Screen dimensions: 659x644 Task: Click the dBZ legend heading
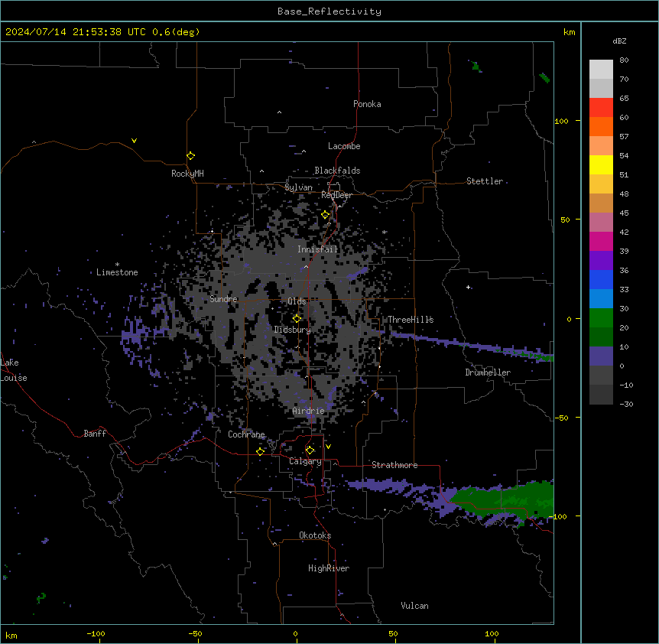619,41
